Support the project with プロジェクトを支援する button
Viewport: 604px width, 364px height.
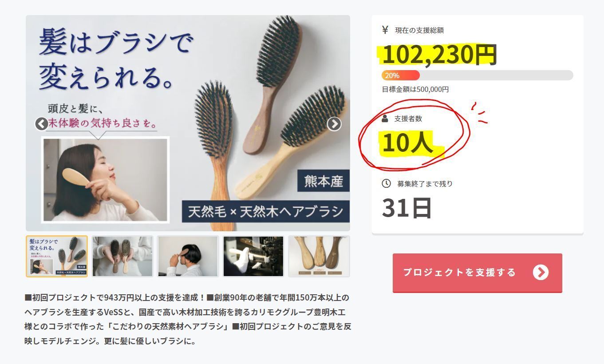[x=478, y=273]
